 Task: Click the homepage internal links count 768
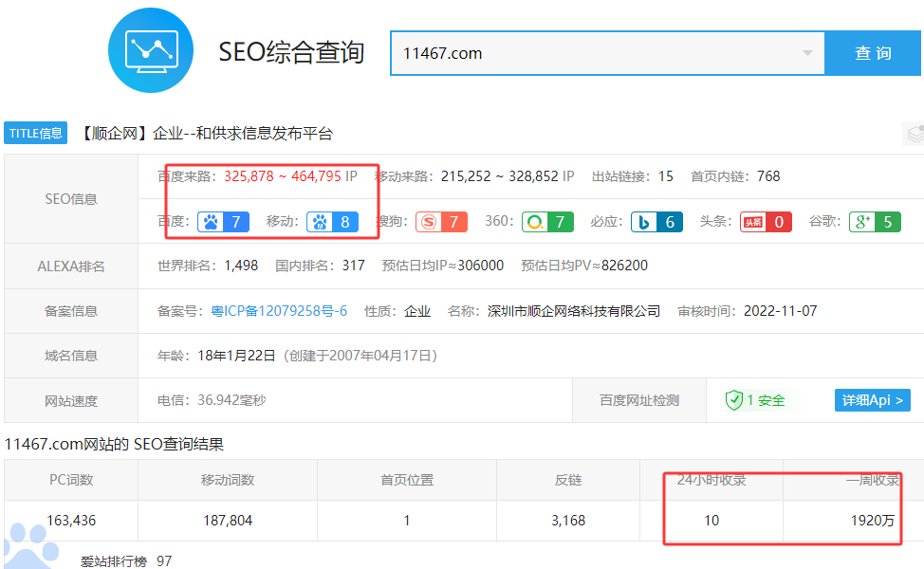pos(768,176)
